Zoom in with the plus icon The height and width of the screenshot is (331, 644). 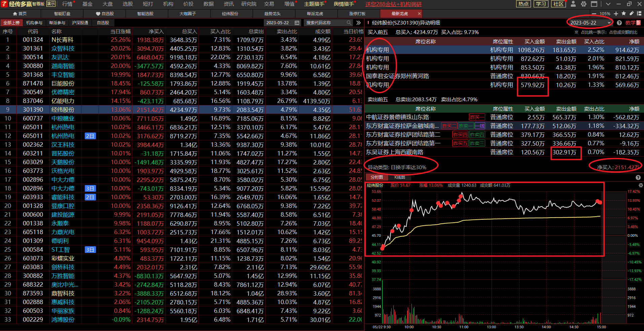point(616,14)
